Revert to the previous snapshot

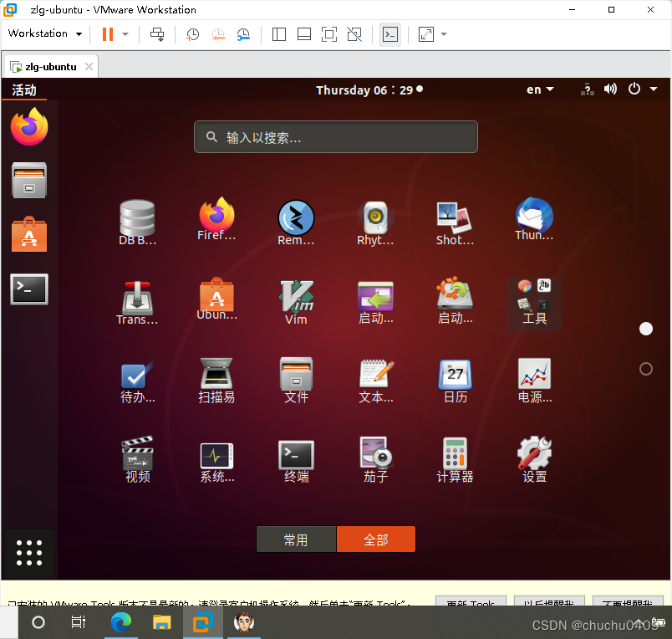pyautogui.click(x=218, y=34)
